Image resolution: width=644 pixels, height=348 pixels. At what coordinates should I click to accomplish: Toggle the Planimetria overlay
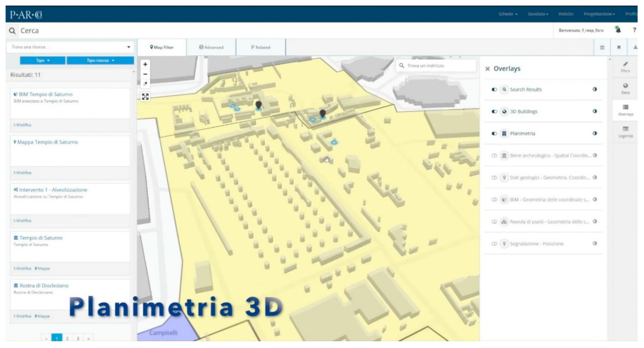coord(494,134)
